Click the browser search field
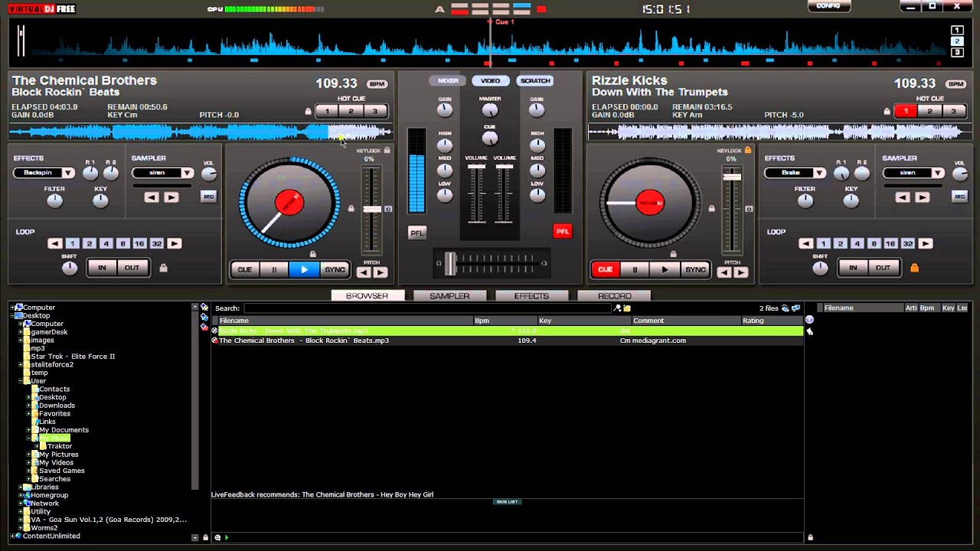This screenshot has width=980, height=551. [x=429, y=308]
